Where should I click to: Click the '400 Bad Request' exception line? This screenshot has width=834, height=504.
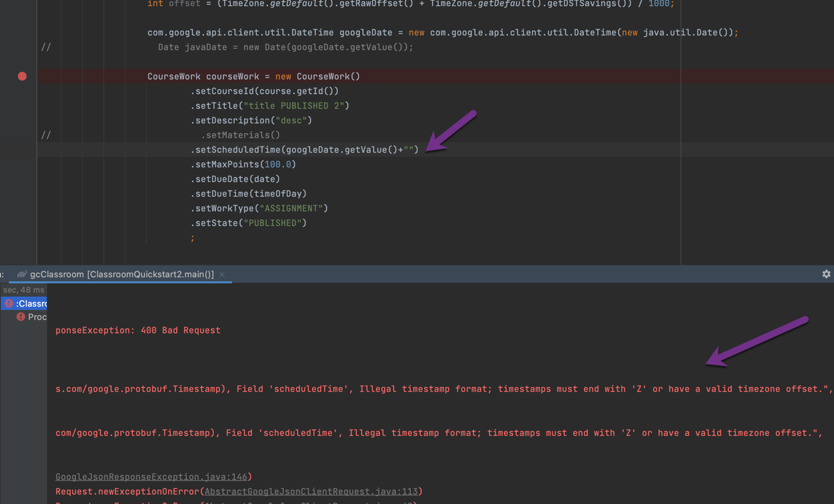(138, 330)
